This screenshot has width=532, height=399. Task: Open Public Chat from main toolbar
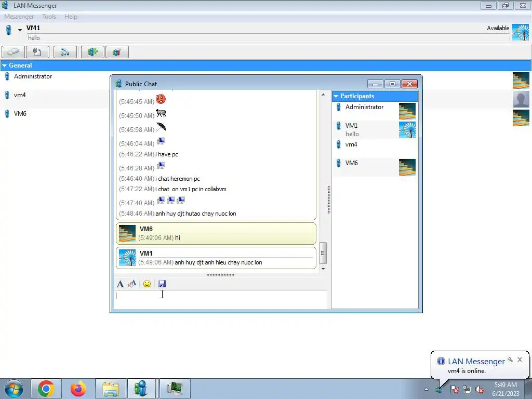(x=117, y=52)
